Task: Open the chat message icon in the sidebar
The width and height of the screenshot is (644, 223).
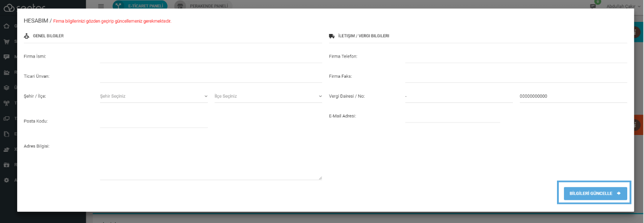Action: (x=7, y=57)
